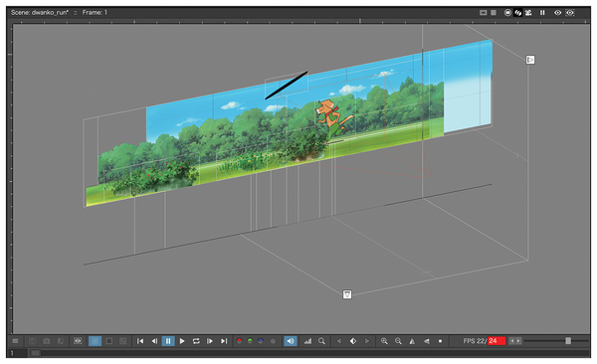Click the frame number field showing 1
The height and width of the screenshot is (364, 597).
[x=17, y=353]
